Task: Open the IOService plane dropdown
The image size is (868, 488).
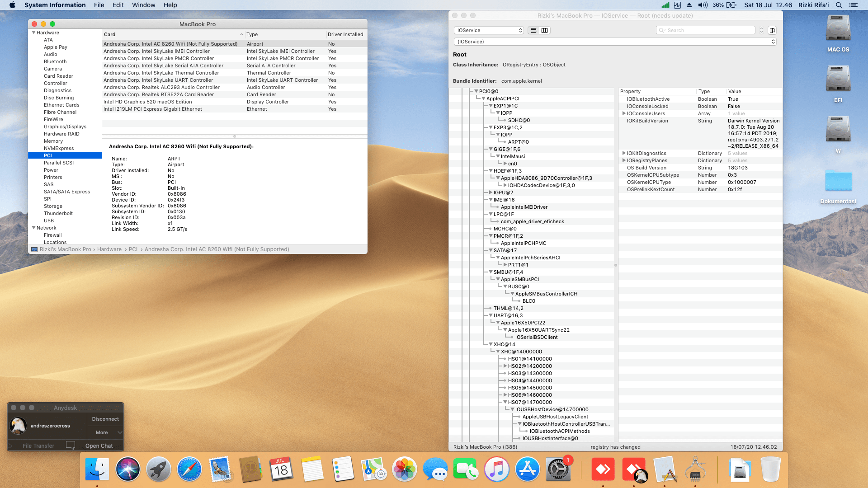Action: 488,30
